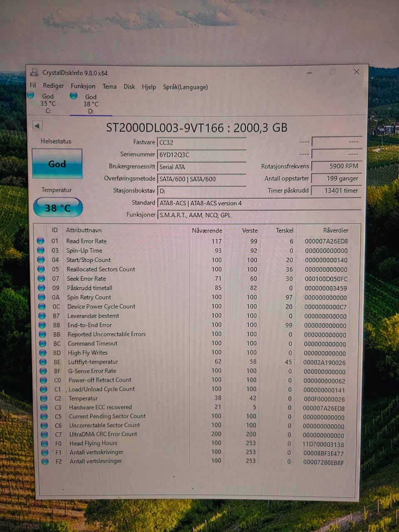
Task: Click the status icon for Head Flying Hours
Action: (x=45, y=443)
